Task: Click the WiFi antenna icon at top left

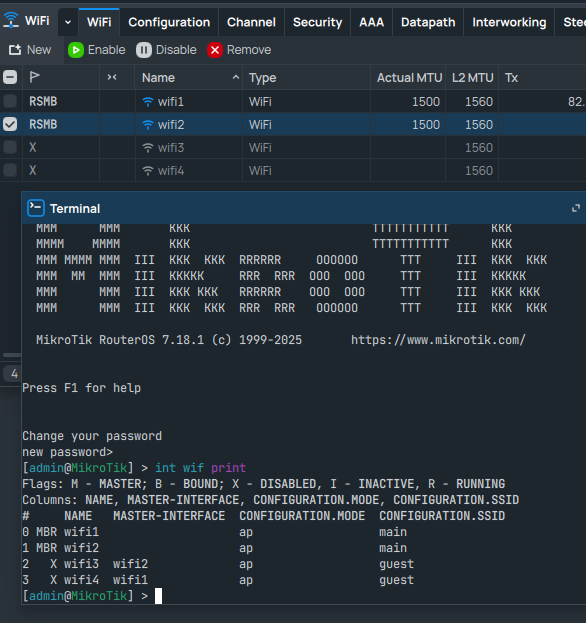Action: coord(11,20)
